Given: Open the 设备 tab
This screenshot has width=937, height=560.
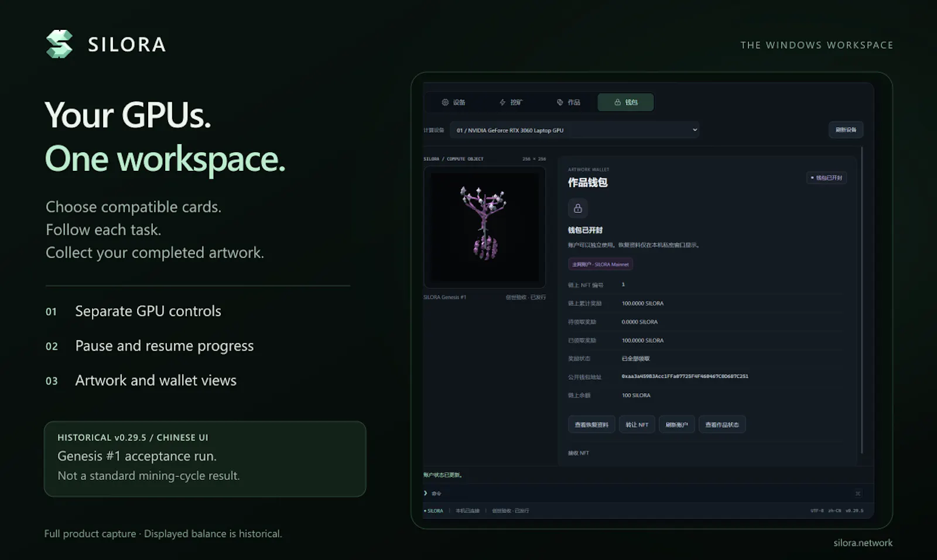Looking at the screenshot, I should 453,102.
